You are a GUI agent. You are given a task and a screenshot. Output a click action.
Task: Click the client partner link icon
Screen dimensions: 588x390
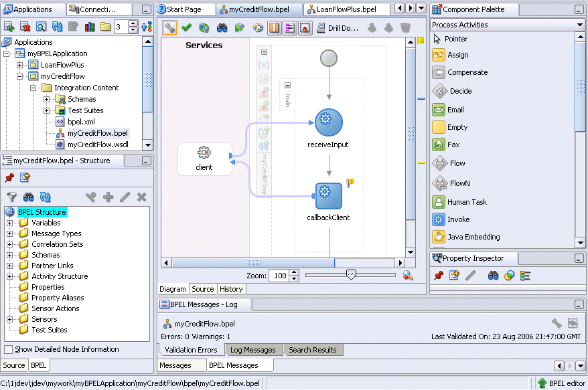(204, 154)
